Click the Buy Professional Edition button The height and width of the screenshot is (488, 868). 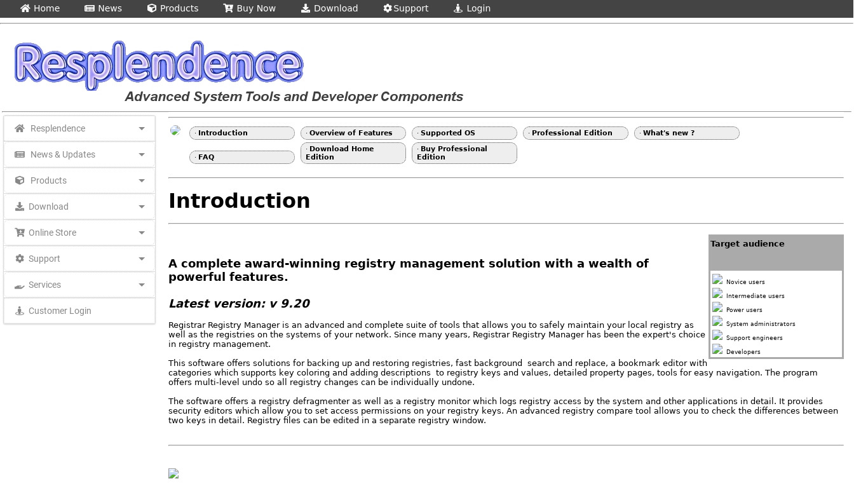tap(465, 153)
